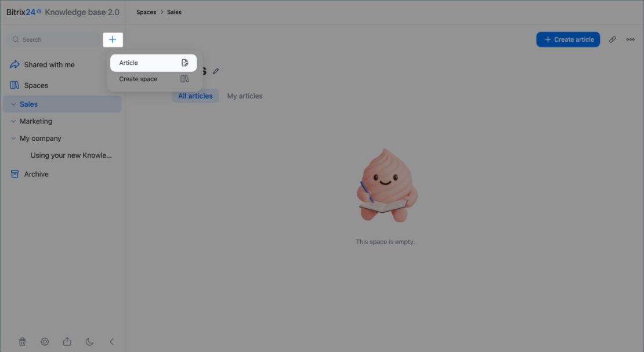The image size is (644, 352).
Task: Focus the Search input field
Action: [55, 39]
